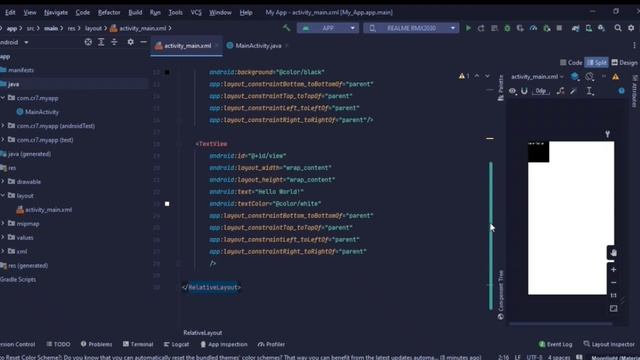Select the activity_main.xml editor tab
Screen dimensions: 640x360
click(187, 46)
